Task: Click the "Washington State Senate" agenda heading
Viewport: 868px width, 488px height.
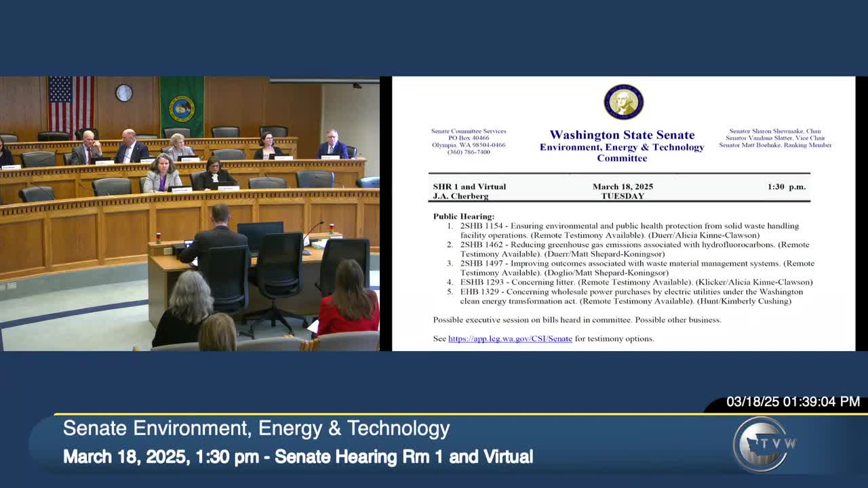Action: point(622,135)
